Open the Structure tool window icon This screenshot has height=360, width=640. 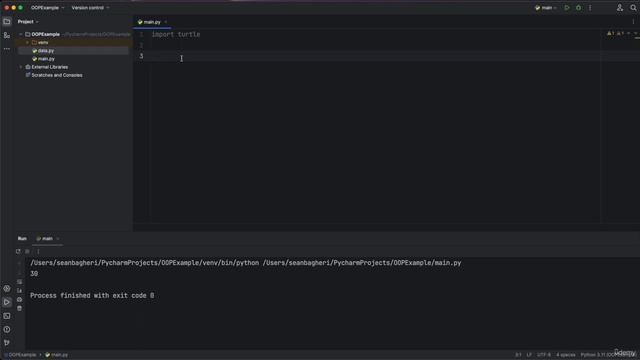(7, 36)
